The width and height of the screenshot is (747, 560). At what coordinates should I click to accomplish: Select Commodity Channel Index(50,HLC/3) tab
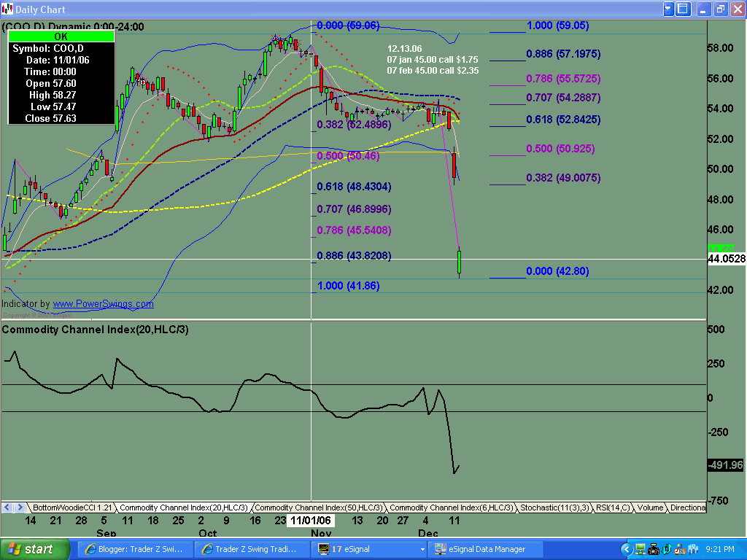click(318, 507)
